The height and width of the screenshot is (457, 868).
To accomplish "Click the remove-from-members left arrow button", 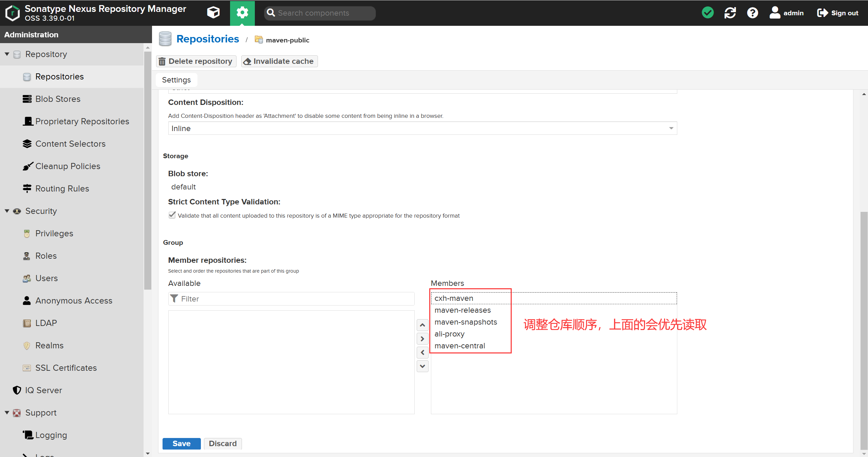I will click(422, 352).
